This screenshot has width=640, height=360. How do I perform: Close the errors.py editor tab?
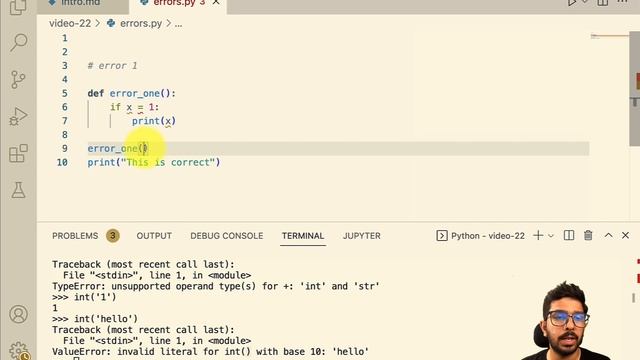pyautogui.click(x=216, y=2)
